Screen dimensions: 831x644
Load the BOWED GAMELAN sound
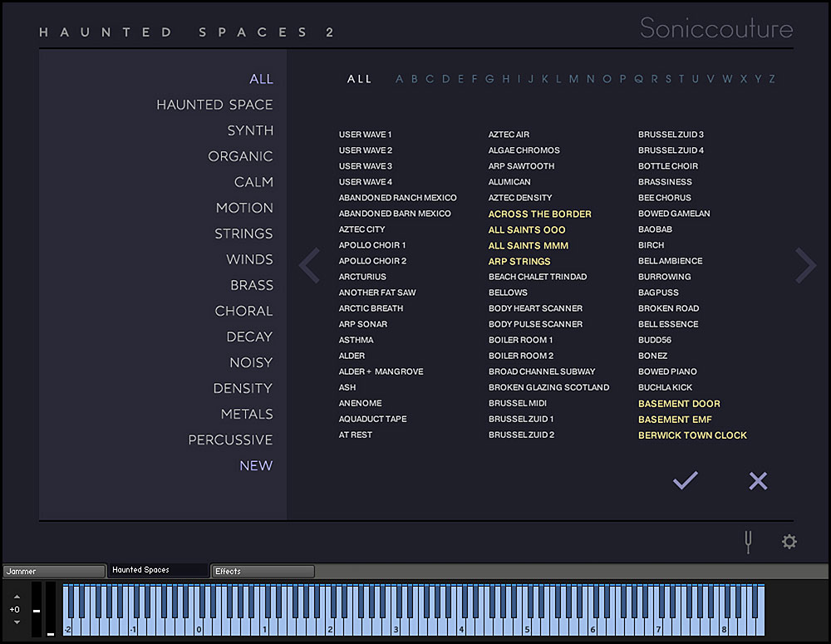coord(674,214)
